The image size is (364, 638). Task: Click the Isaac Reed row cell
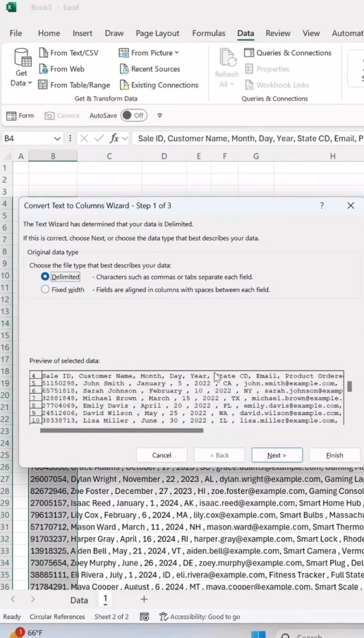click(53, 503)
